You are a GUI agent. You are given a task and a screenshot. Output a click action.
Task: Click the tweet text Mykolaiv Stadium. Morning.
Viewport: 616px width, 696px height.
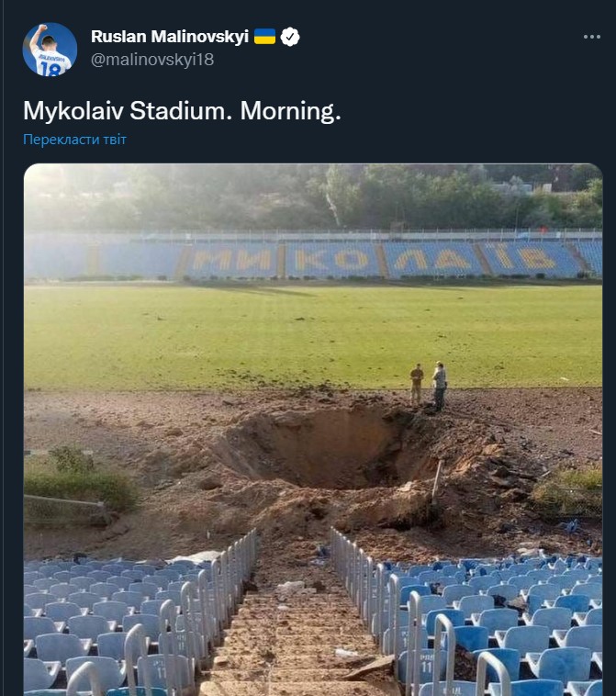182,111
